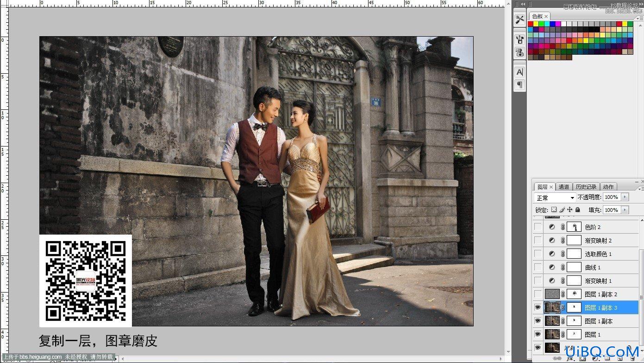Select the 图层 1副本 layer image thumbnail

[552, 321]
